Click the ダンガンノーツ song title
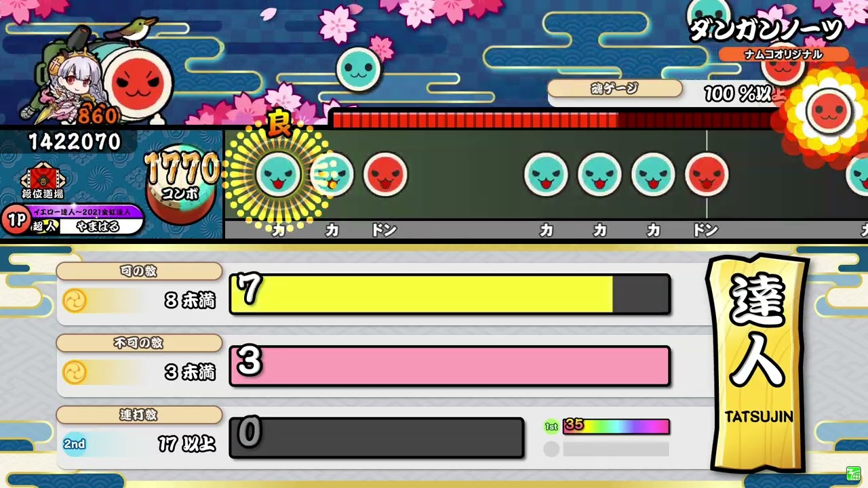Viewport: 868px width, 488px height. pos(766,30)
